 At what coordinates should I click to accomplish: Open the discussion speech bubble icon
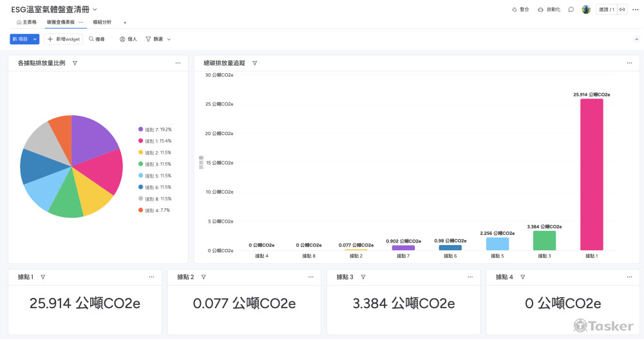[571, 10]
